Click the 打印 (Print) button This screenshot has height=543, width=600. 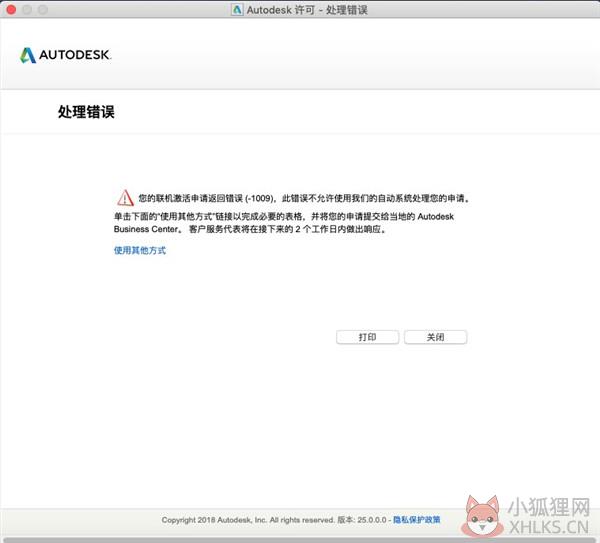367,337
